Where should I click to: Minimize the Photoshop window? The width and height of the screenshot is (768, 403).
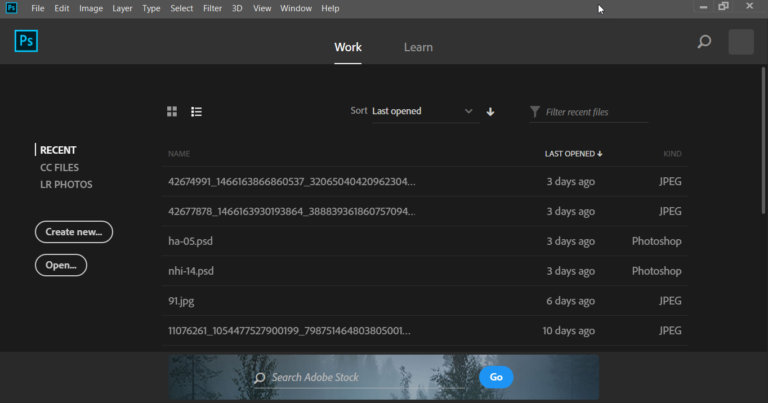[703, 7]
